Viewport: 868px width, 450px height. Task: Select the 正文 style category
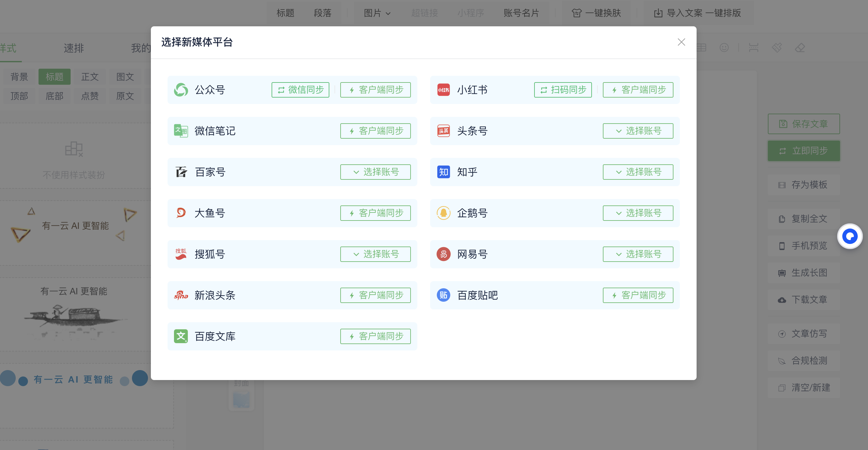coord(90,77)
